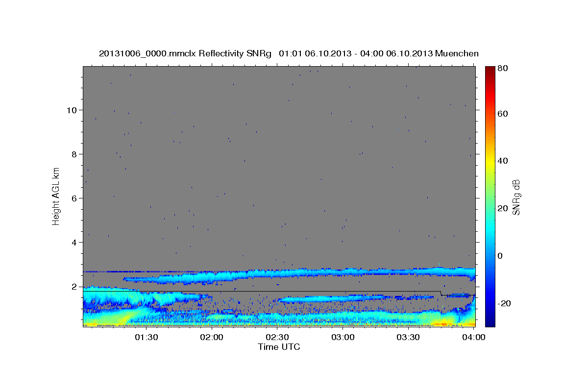
Task: Click the height axis value 4
Action: click(74, 242)
